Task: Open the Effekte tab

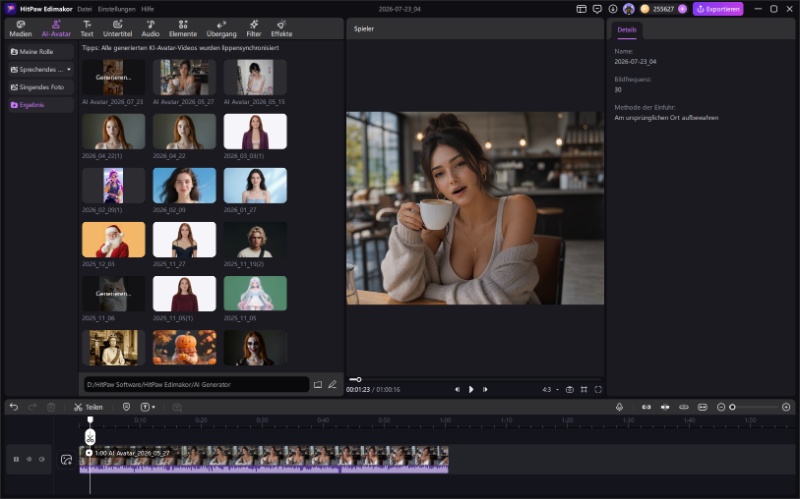Action: point(282,29)
